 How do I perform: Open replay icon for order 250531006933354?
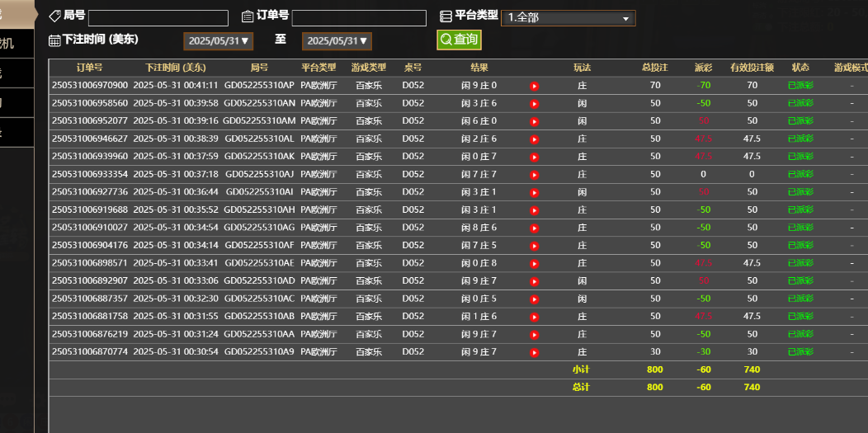coord(534,175)
